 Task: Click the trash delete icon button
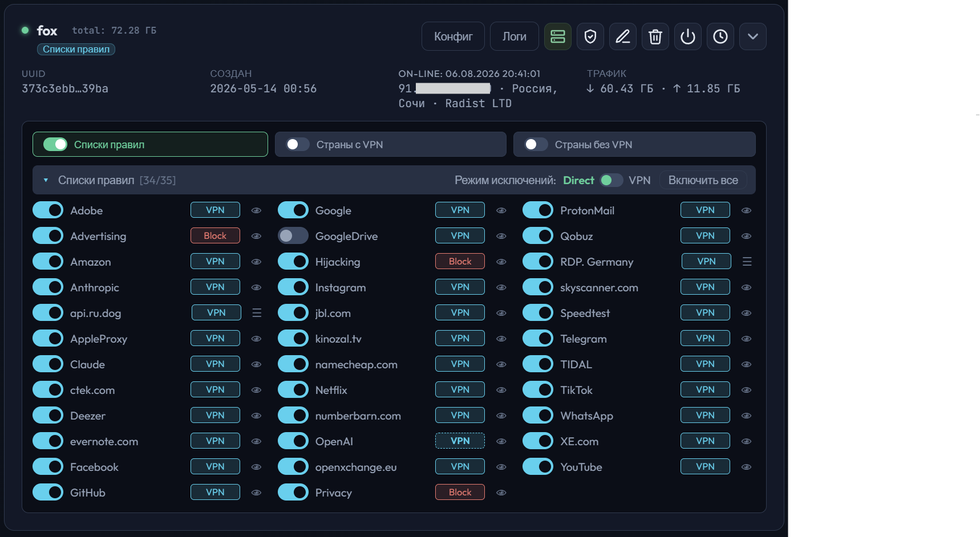point(655,36)
